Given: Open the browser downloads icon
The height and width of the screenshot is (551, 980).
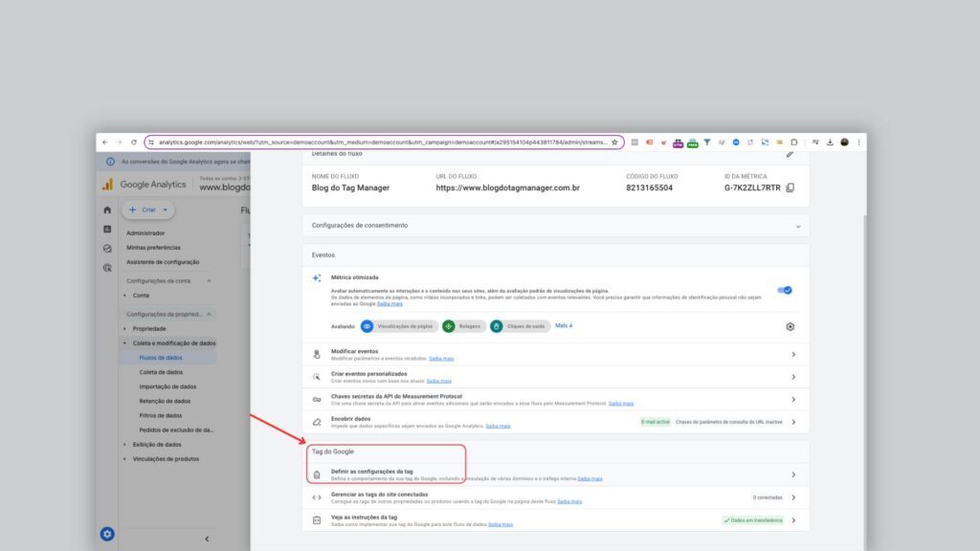Looking at the screenshot, I should point(830,143).
